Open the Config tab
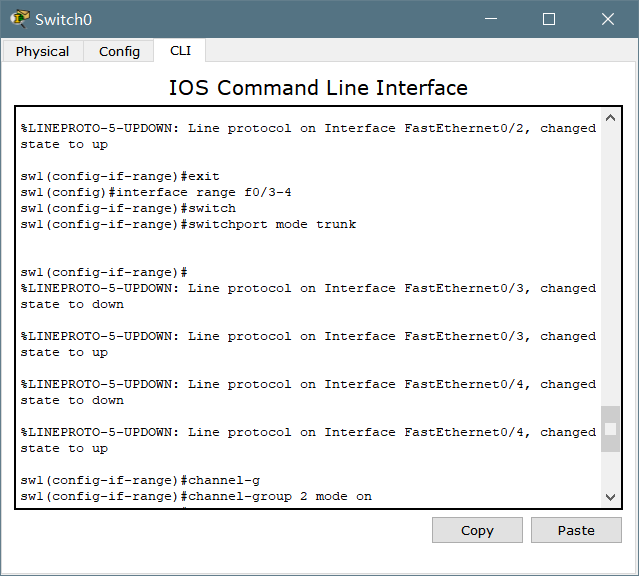The width and height of the screenshot is (639, 576). coord(119,52)
